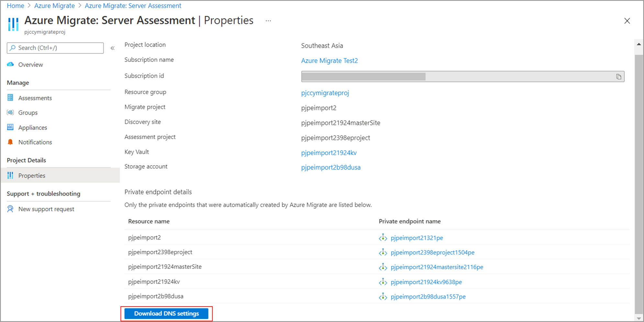Download DNS settings

(166, 314)
